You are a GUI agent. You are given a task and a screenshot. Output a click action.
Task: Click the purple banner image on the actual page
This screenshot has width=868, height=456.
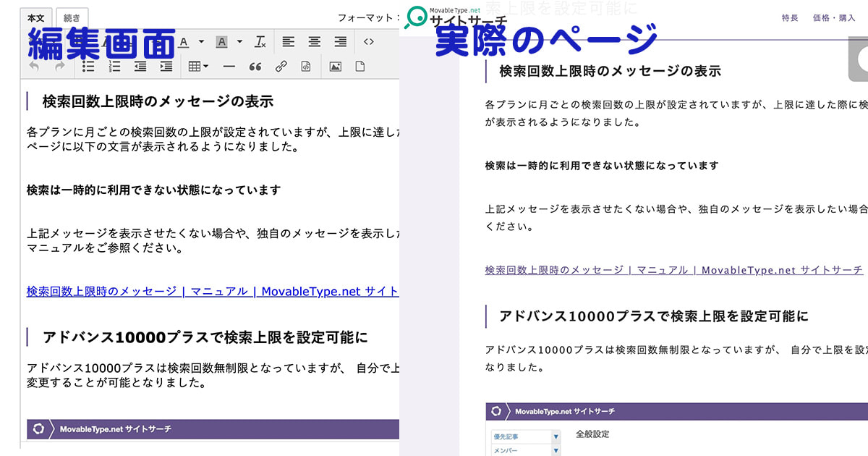[676, 411]
